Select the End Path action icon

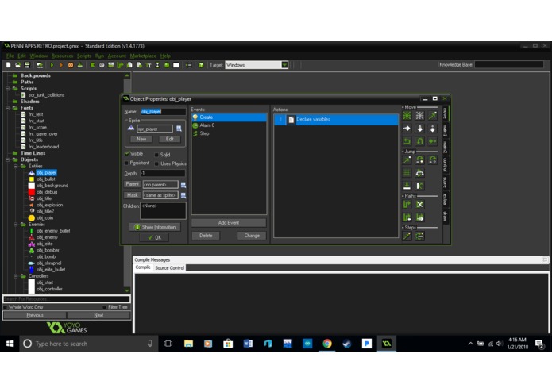click(x=419, y=205)
